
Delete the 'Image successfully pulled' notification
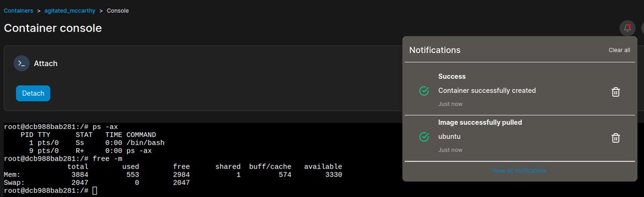point(616,138)
